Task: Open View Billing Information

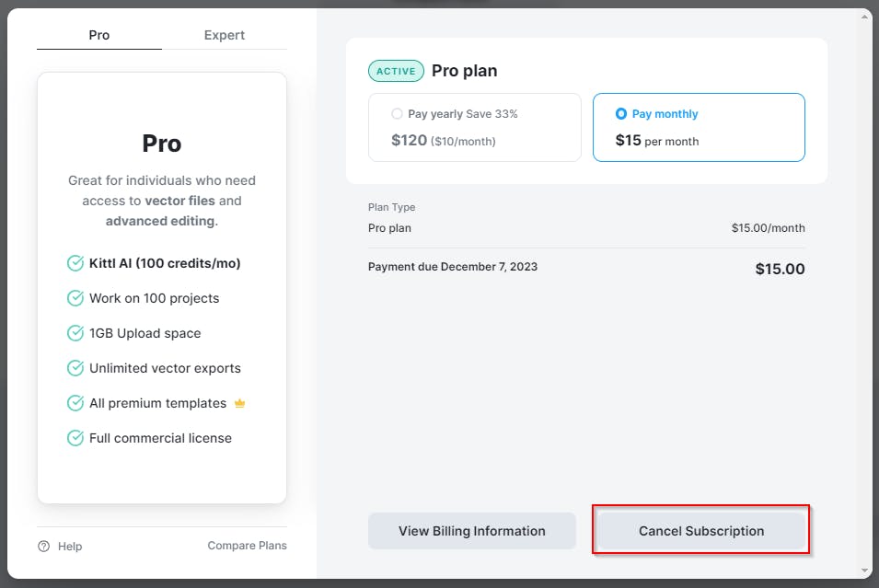Action: (471, 531)
